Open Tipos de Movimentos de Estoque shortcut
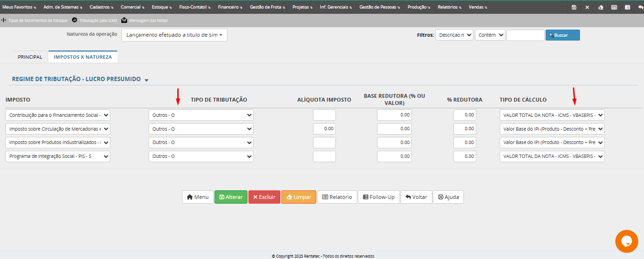The image size is (644, 259). (35, 21)
